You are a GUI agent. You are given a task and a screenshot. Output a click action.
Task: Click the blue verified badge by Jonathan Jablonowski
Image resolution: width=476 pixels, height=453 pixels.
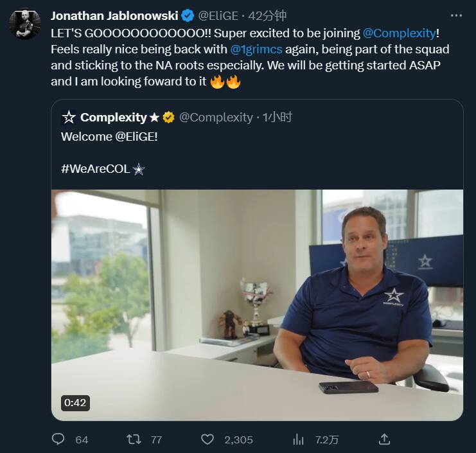click(x=188, y=15)
